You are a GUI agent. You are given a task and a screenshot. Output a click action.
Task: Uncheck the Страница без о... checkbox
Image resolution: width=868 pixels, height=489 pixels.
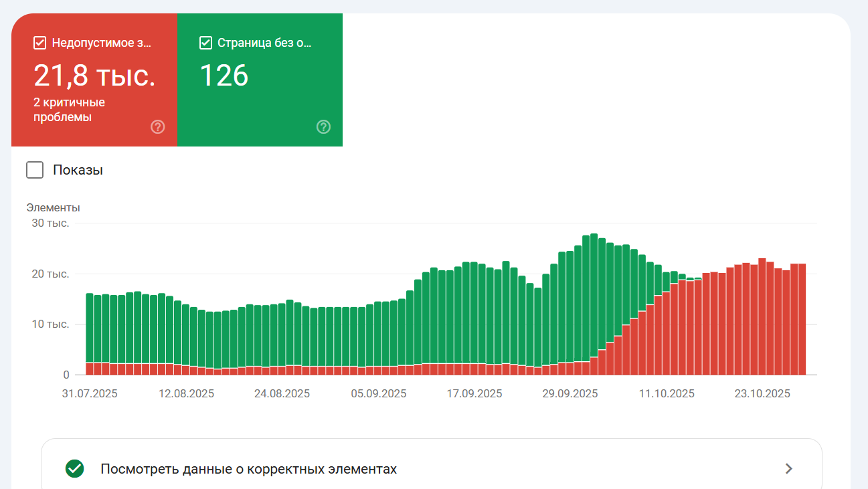coord(206,43)
